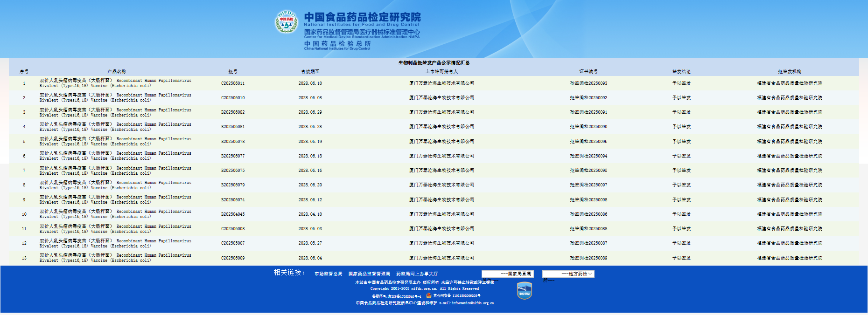Screen dimensions: 868x315
Task: Click the 上市许可持有人 column header
Action: pyautogui.click(x=441, y=72)
